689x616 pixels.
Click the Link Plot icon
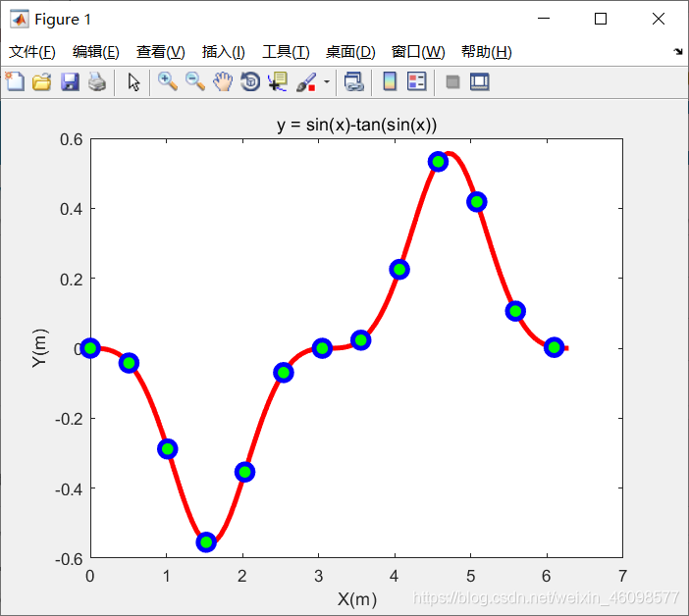point(354,81)
